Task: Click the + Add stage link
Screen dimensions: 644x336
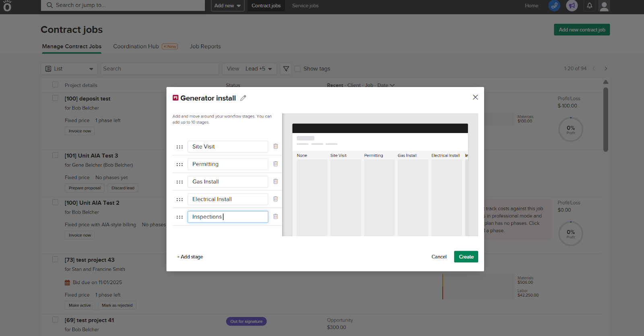Action: pos(190,257)
